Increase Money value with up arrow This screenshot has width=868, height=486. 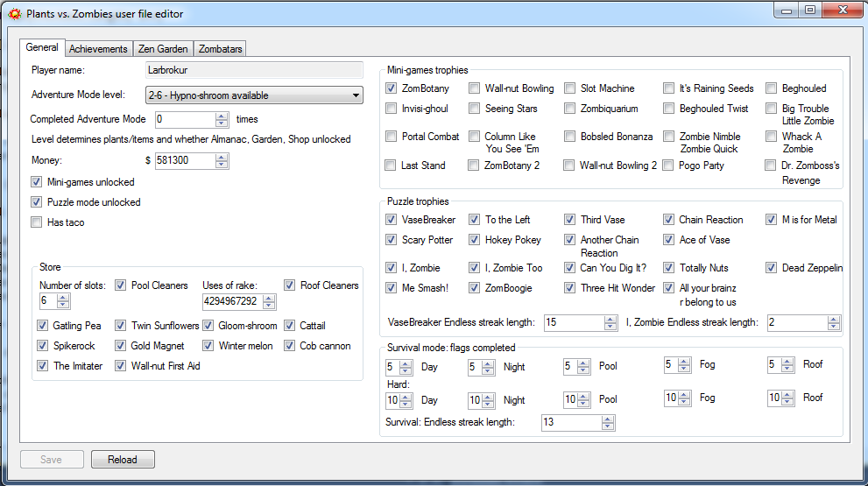tap(222, 157)
